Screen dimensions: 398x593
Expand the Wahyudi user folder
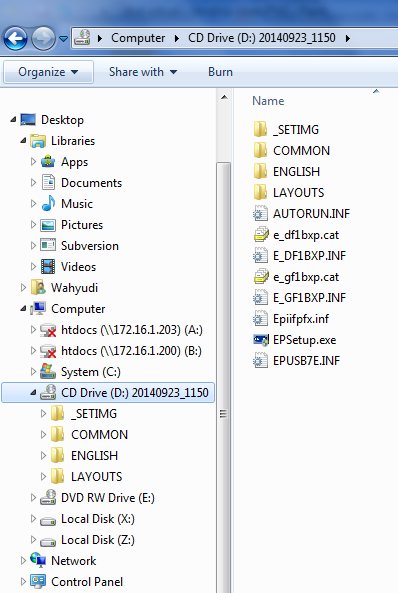click(23, 287)
